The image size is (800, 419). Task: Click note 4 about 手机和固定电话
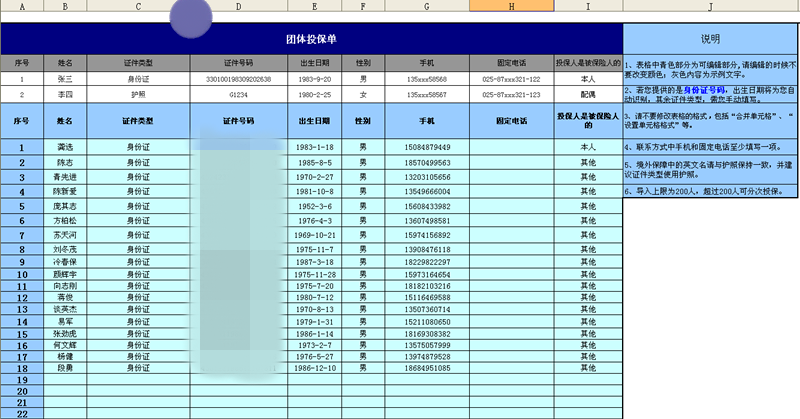(710, 147)
